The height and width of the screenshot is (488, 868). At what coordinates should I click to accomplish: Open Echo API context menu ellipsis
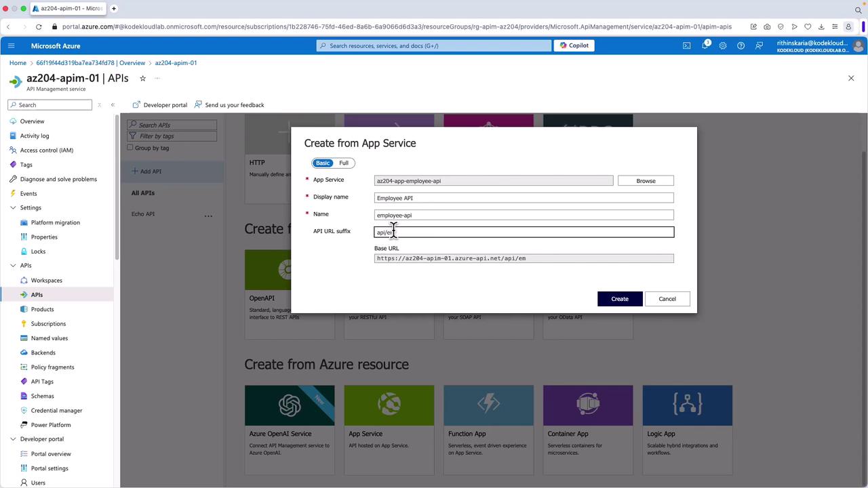(208, 216)
